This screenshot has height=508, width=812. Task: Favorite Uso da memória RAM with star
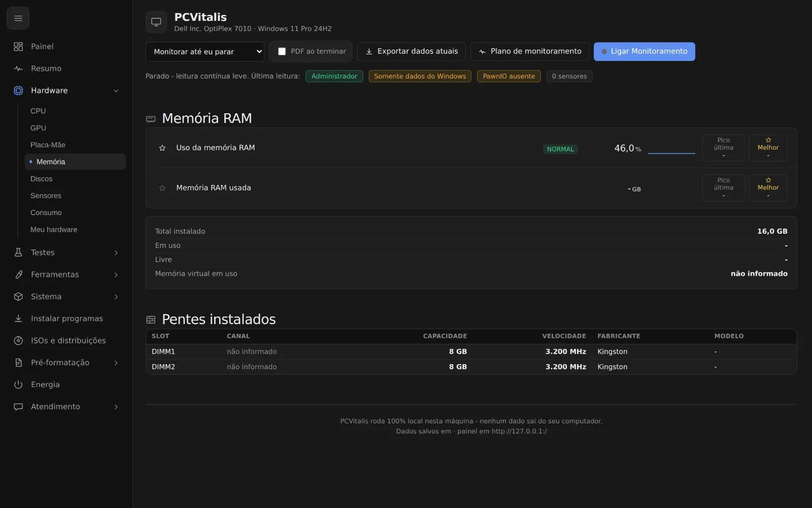coord(162,148)
